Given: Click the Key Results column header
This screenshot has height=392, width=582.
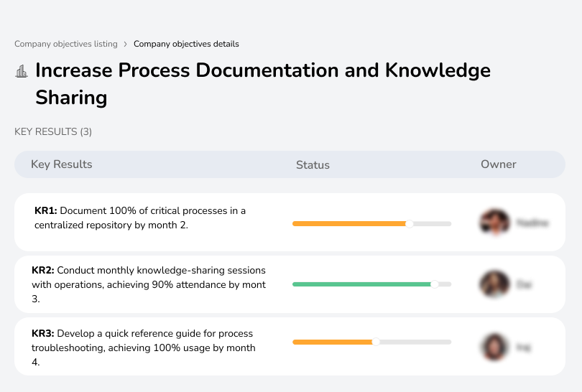Looking at the screenshot, I should click(62, 164).
